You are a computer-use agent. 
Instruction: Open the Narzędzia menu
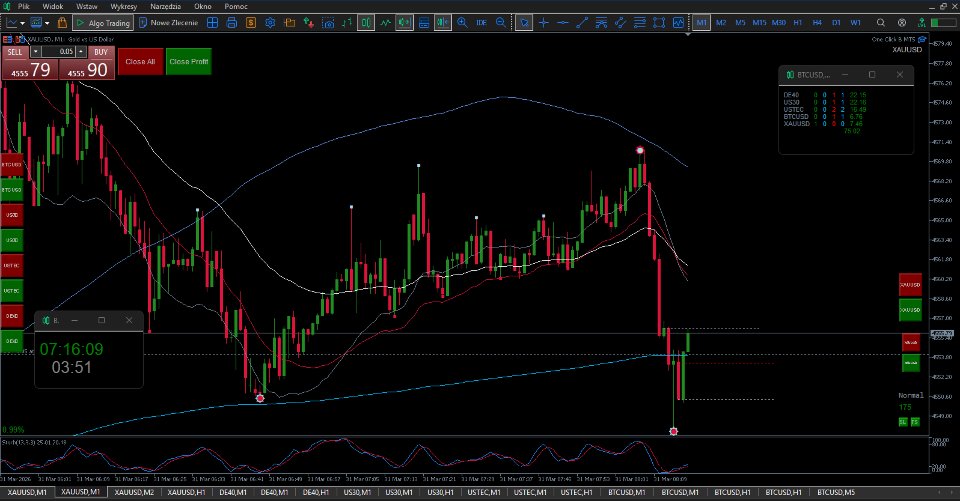click(x=165, y=6)
